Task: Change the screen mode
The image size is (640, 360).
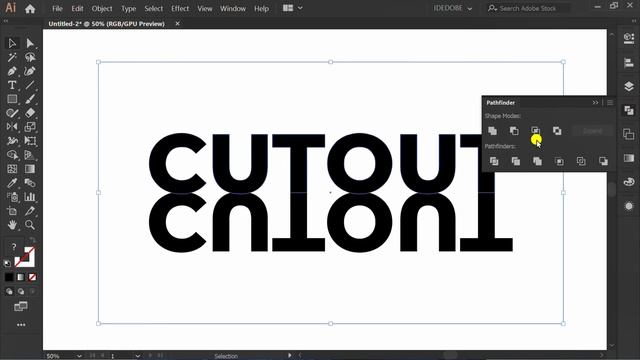Action: (21, 306)
